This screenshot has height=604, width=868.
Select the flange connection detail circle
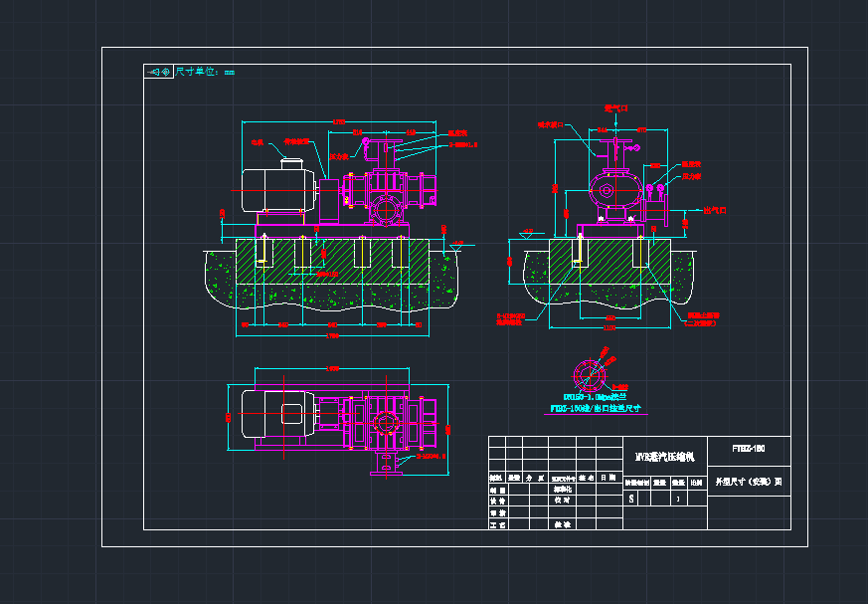(587, 375)
